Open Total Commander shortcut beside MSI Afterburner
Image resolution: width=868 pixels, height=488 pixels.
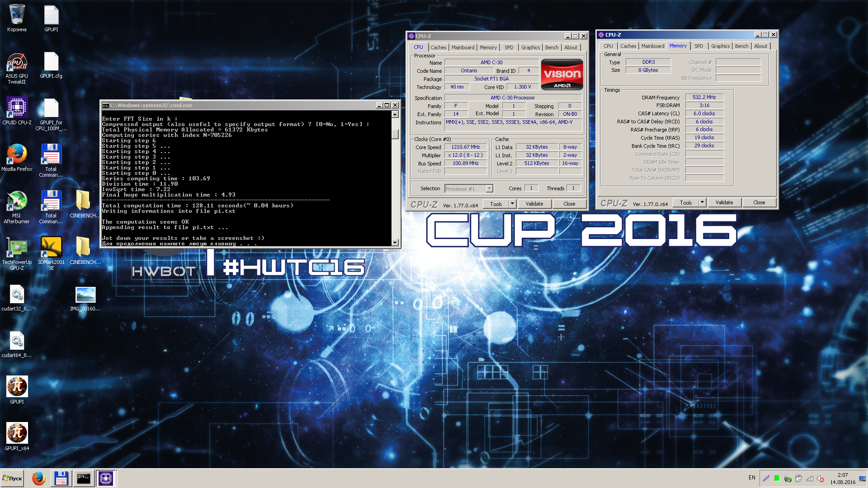pyautogui.click(x=51, y=207)
